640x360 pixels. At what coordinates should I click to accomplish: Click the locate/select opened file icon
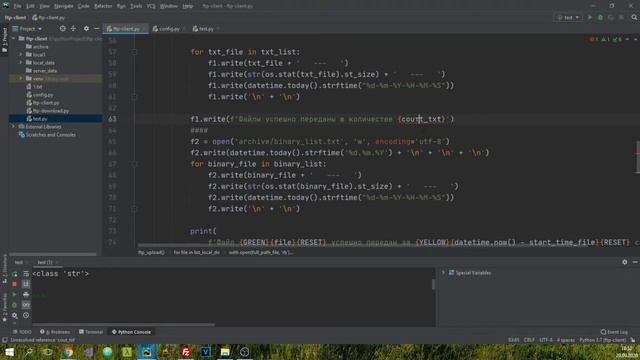click(62, 29)
